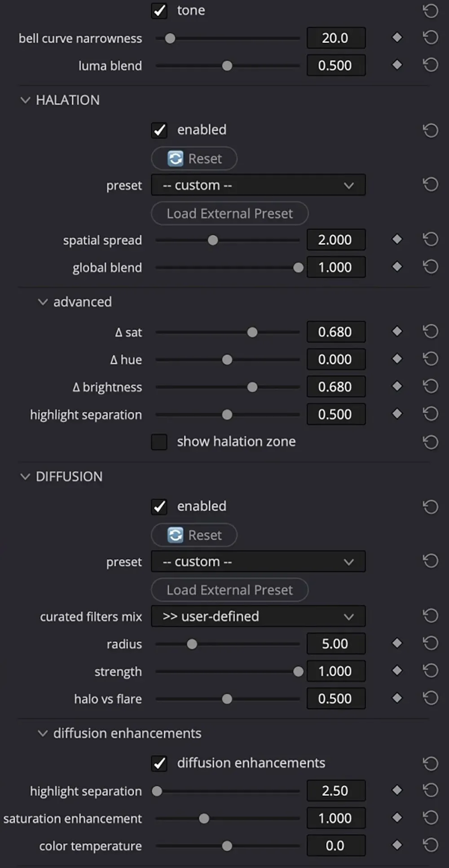Reset luma blend with its circular arrow icon
Screen dimensions: 449x868
pos(430,65)
